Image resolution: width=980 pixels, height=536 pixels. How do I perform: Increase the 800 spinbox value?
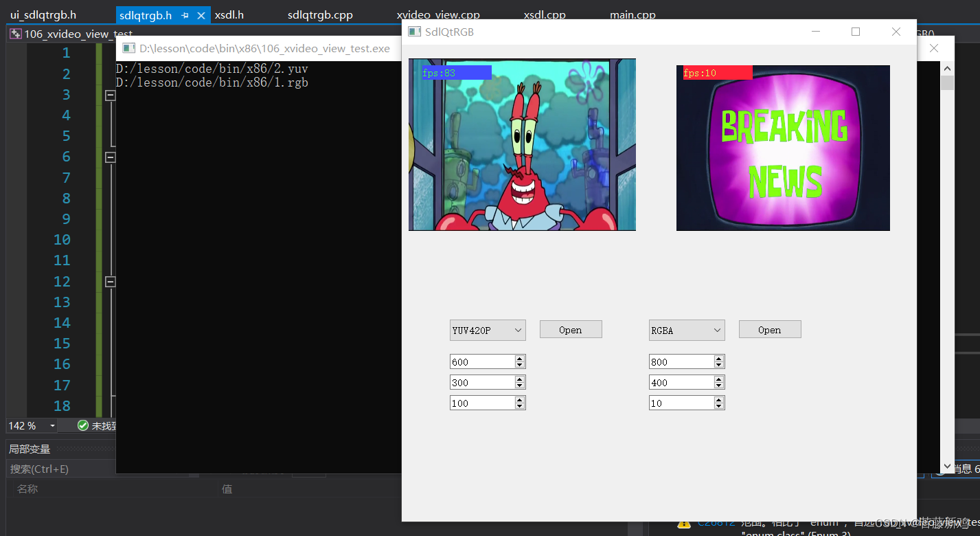[719, 359]
